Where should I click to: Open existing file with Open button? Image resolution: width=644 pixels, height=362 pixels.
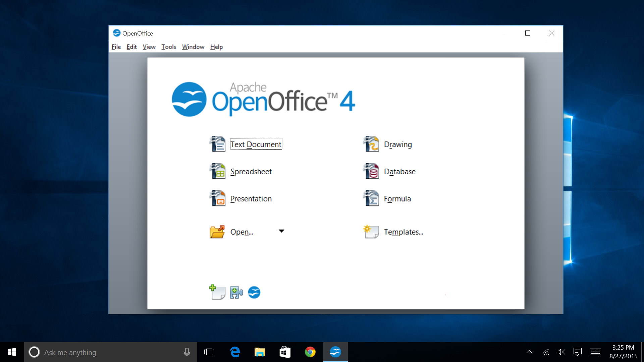(x=243, y=231)
